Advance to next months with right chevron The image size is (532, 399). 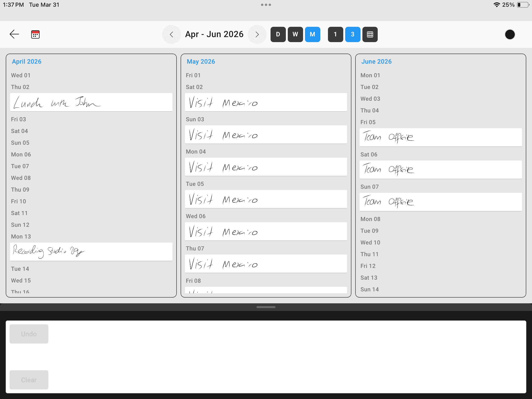point(257,34)
